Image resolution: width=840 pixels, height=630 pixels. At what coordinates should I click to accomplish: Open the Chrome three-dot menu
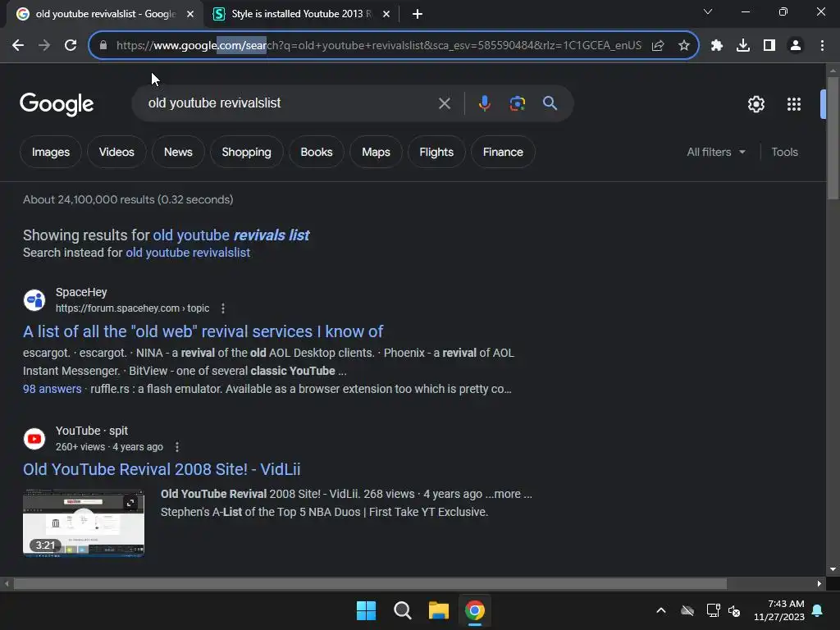822,46
